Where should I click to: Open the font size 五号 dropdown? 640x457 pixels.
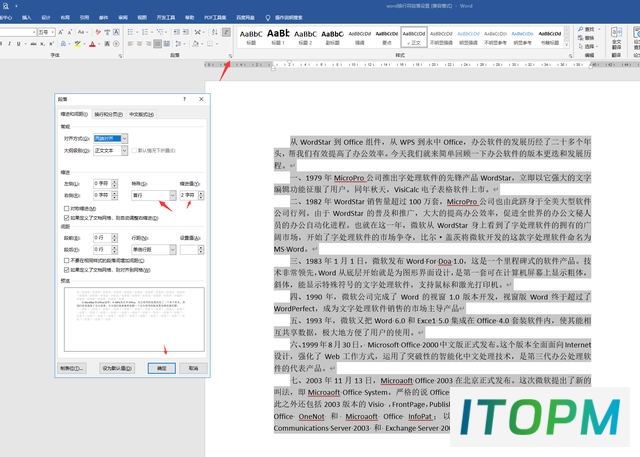coord(53,32)
